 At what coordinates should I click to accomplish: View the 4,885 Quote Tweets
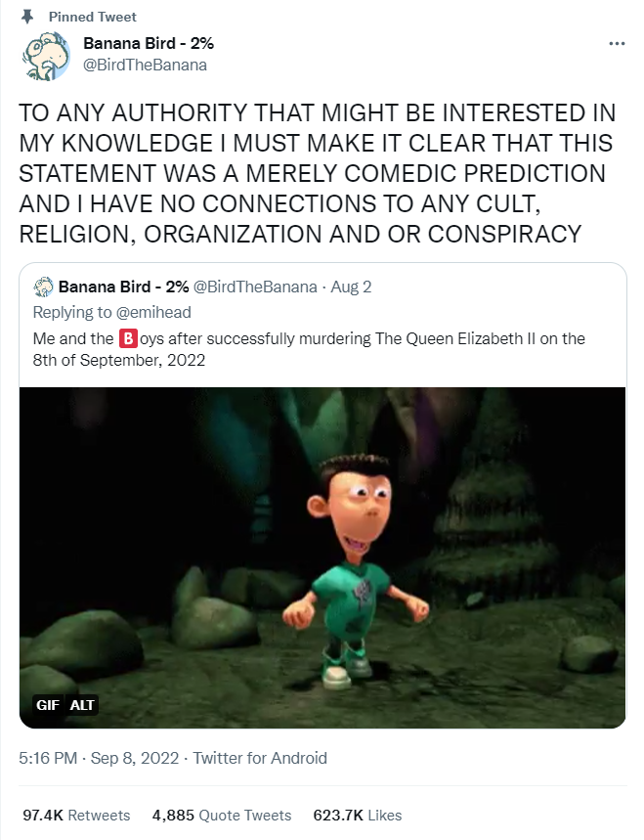point(222,816)
